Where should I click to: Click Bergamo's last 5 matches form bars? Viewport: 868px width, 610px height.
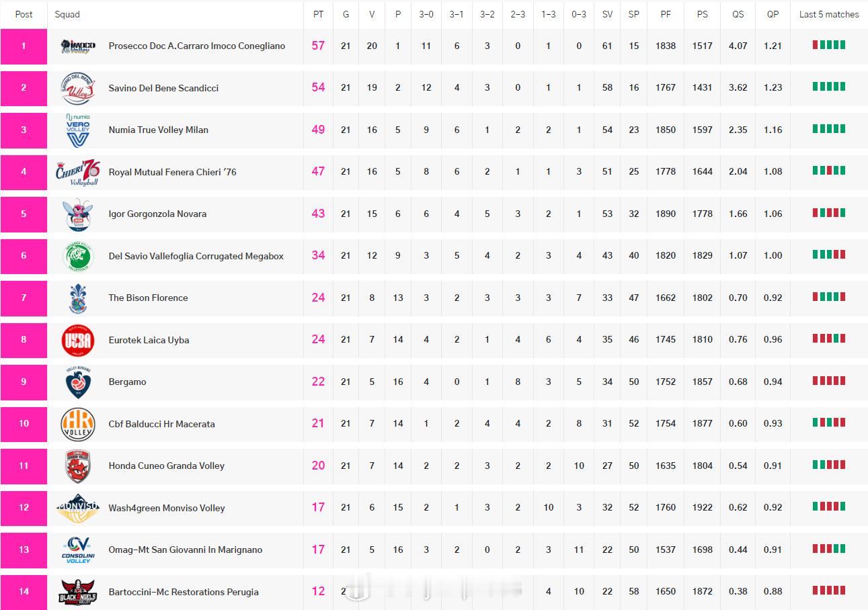coord(829,381)
